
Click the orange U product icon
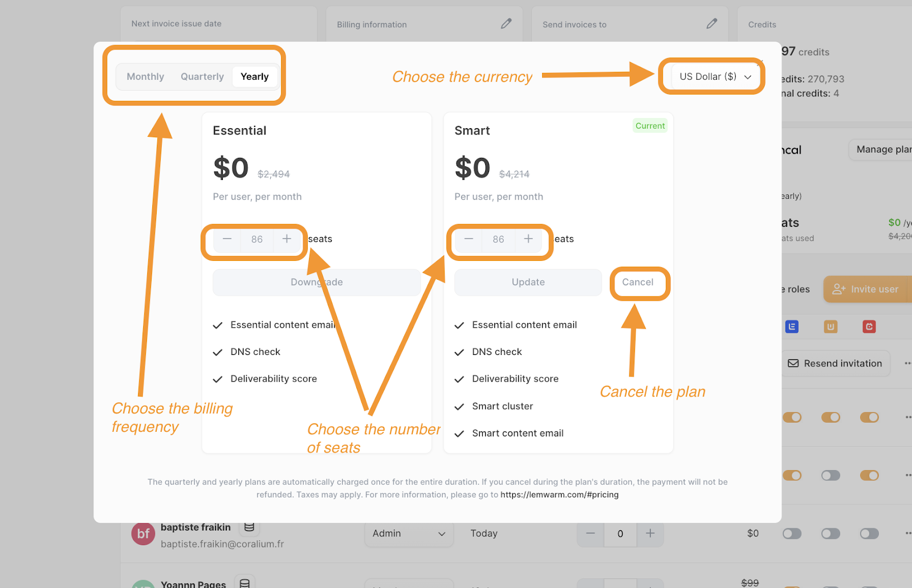830,326
